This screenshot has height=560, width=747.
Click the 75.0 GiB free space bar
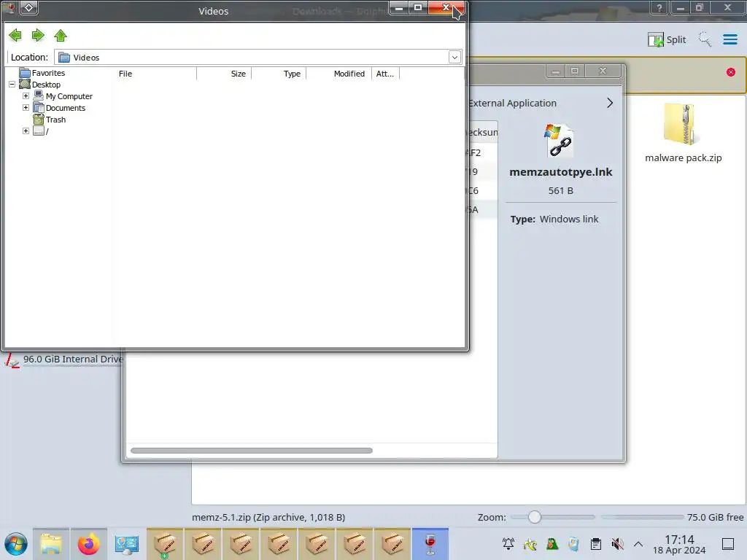coord(642,517)
